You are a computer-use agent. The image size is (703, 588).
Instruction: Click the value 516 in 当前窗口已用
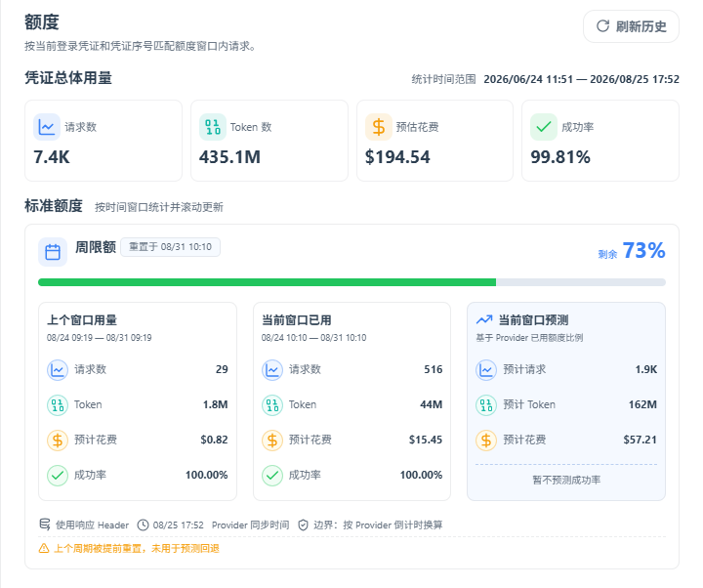click(434, 369)
